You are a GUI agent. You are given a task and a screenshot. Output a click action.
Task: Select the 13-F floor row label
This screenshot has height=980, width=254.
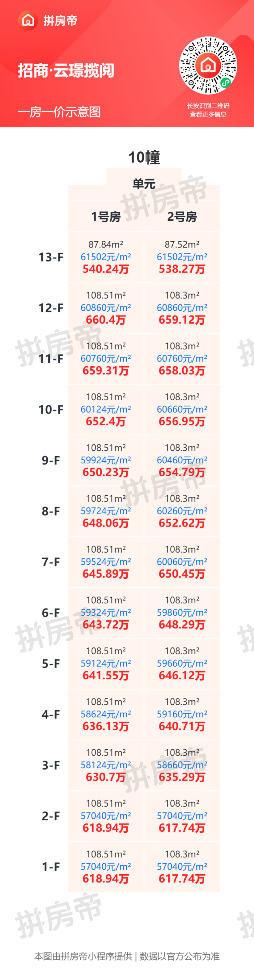(50, 257)
